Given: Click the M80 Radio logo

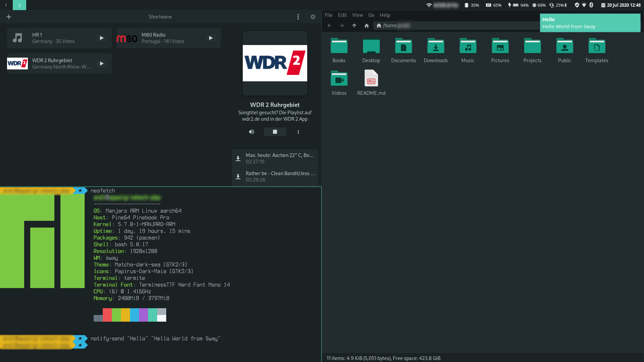Looking at the screenshot, I should [x=127, y=38].
